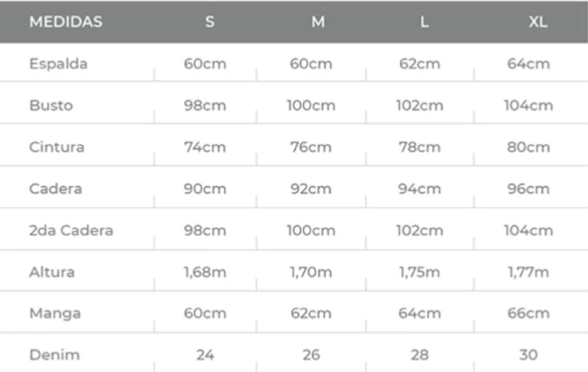Click the Altura row label

[x=52, y=272]
